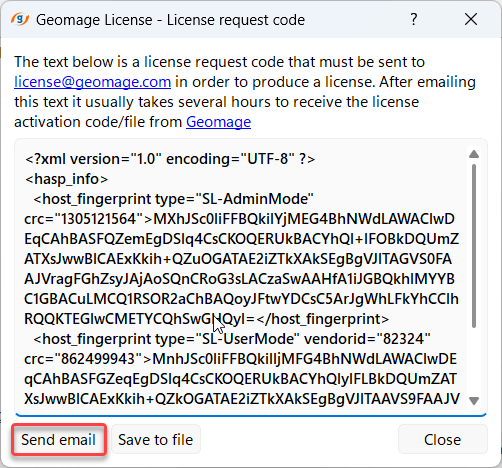The height and width of the screenshot is (468, 502).
Task: Open the license@geomage.com email link
Action: 92,82
